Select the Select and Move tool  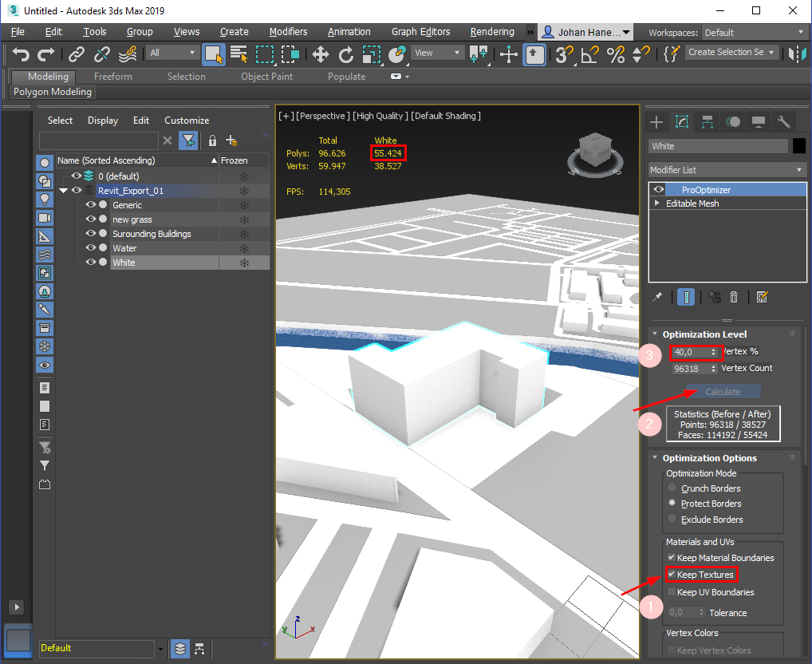pyautogui.click(x=320, y=53)
